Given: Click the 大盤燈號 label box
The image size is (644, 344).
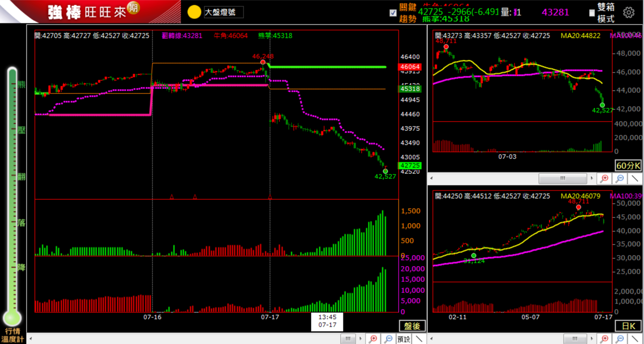Looking at the screenshot, I should point(223,12).
